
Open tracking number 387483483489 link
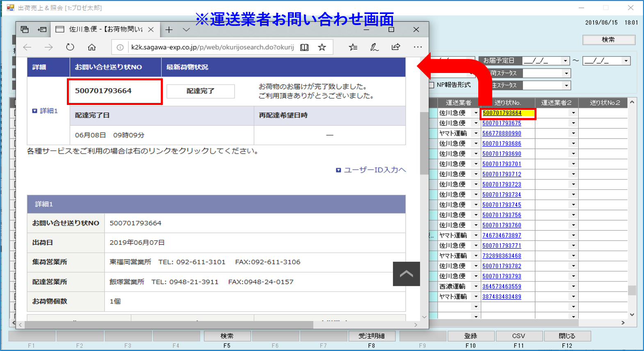pyautogui.click(x=502, y=297)
